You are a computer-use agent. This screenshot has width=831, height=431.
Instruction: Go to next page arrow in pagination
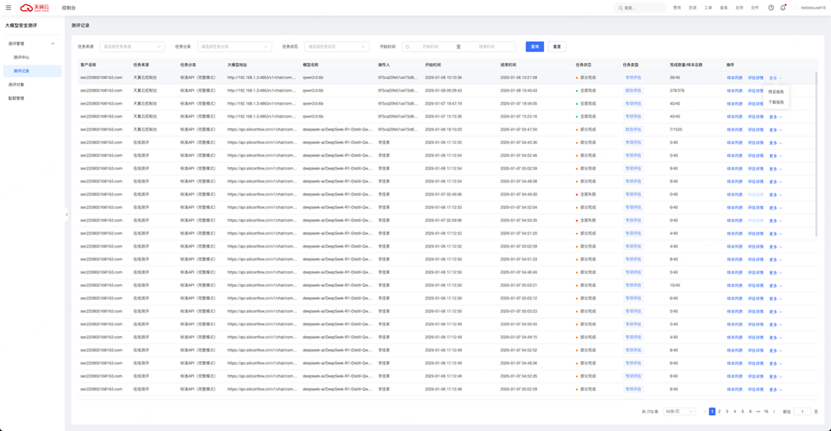[774, 411]
